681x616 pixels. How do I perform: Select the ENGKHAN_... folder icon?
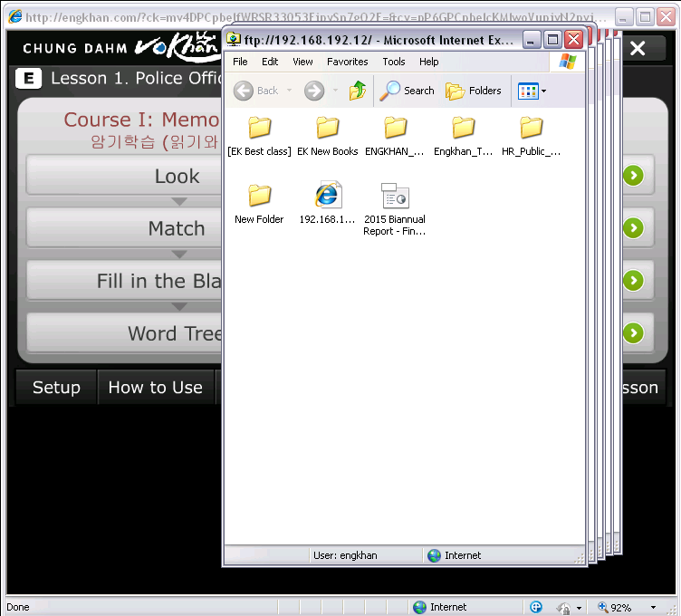pos(395,128)
